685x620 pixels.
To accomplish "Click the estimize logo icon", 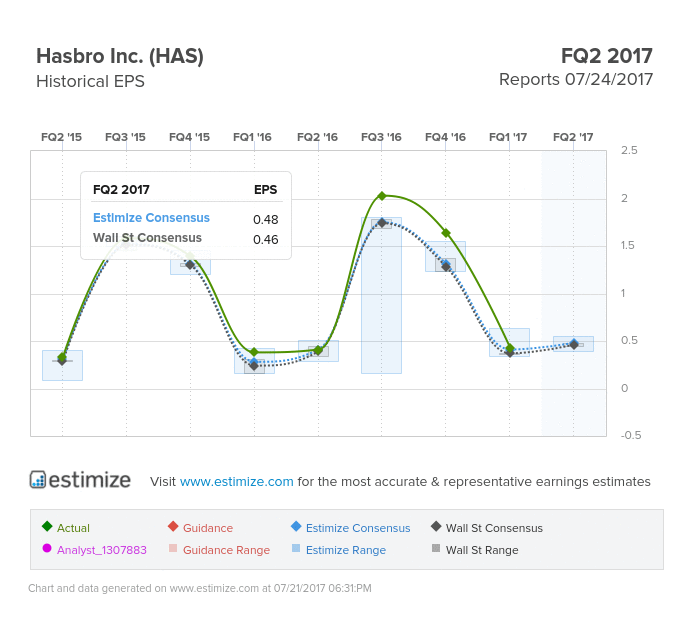I will click(38, 479).
